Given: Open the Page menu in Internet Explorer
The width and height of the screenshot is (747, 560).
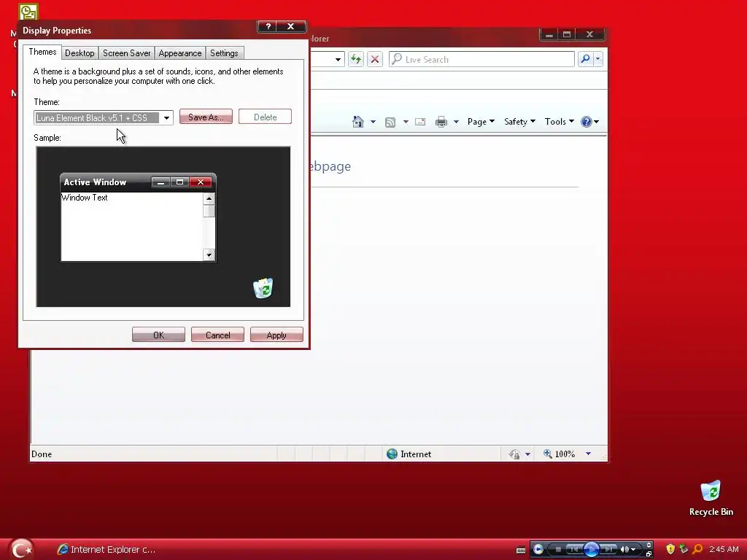Looking at the screenshot, I should (x=481, y=122).
